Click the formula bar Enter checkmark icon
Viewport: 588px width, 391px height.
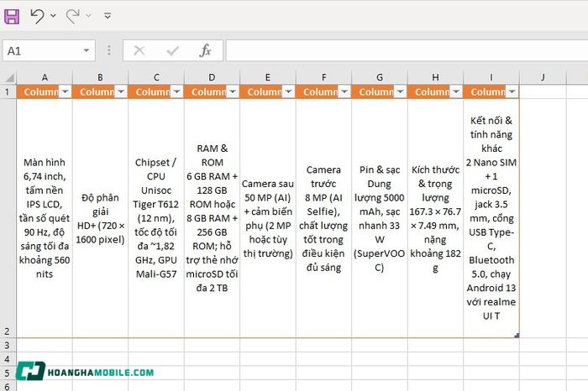(x=172, y=50)
